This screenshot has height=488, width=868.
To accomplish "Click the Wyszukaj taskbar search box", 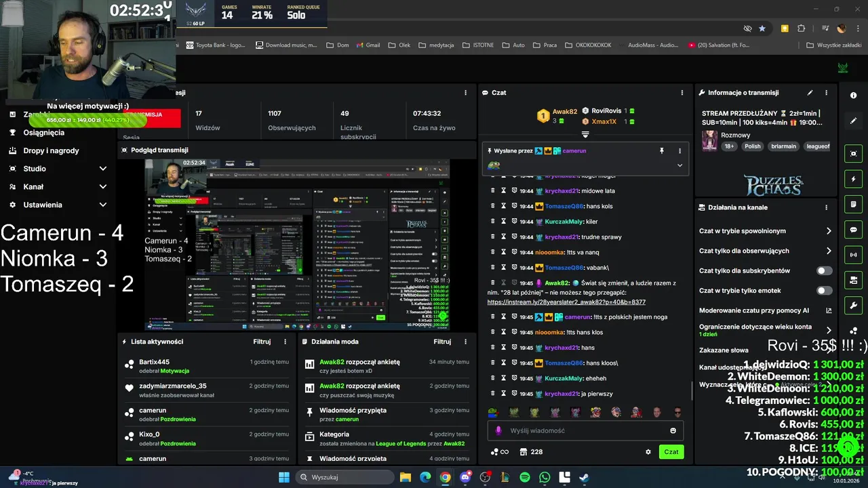I will [x=344, y=477].
